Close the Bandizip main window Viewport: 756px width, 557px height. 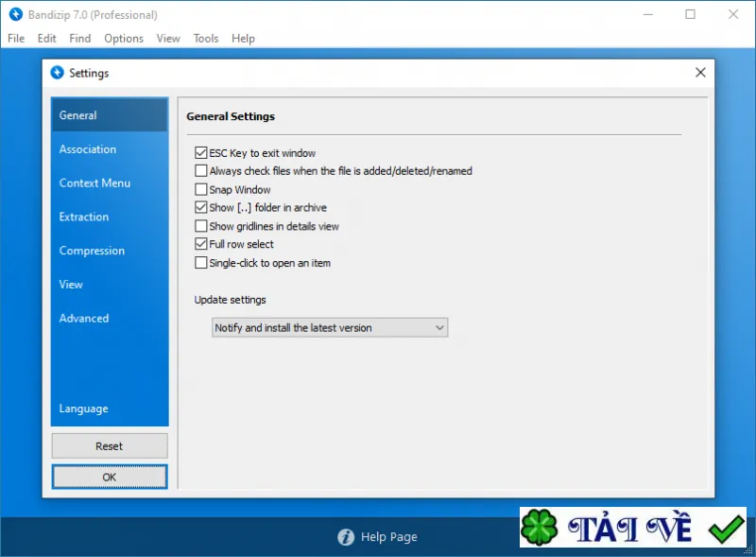coord(733,14)
